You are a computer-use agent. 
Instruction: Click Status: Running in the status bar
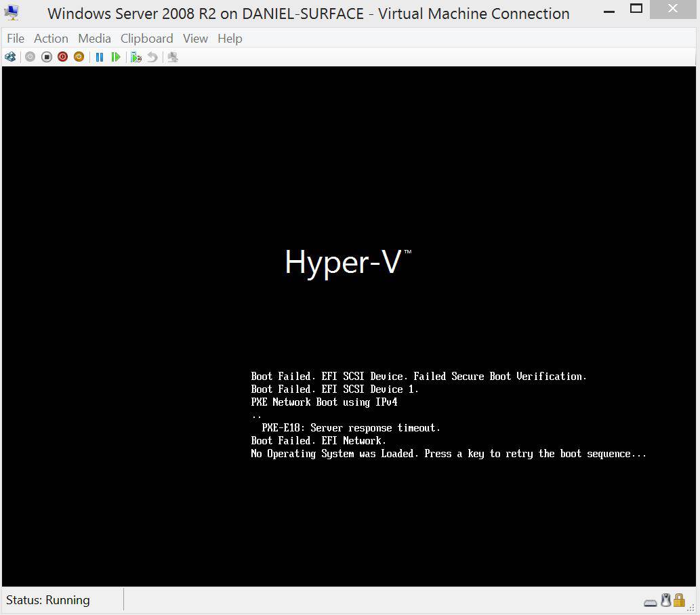point(47,600)
